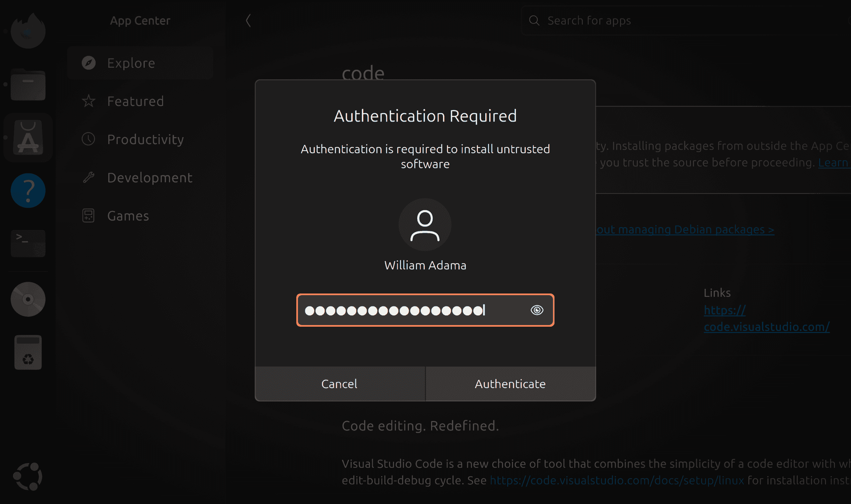This screenshot has height=504, width=851.
Task: Open the code.visualstudio.com link under Links
Action: pos(767,318)
